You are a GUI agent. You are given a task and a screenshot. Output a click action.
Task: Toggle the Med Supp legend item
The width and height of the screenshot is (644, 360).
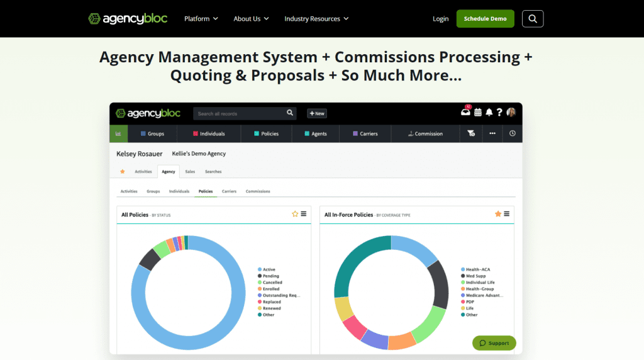point(473,276)
